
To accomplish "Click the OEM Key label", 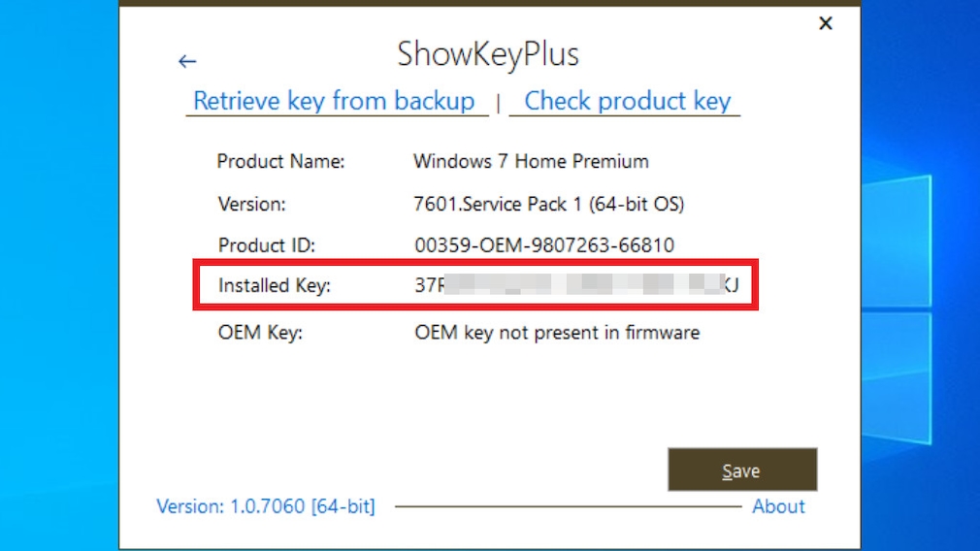I will (x=260, y=333).
